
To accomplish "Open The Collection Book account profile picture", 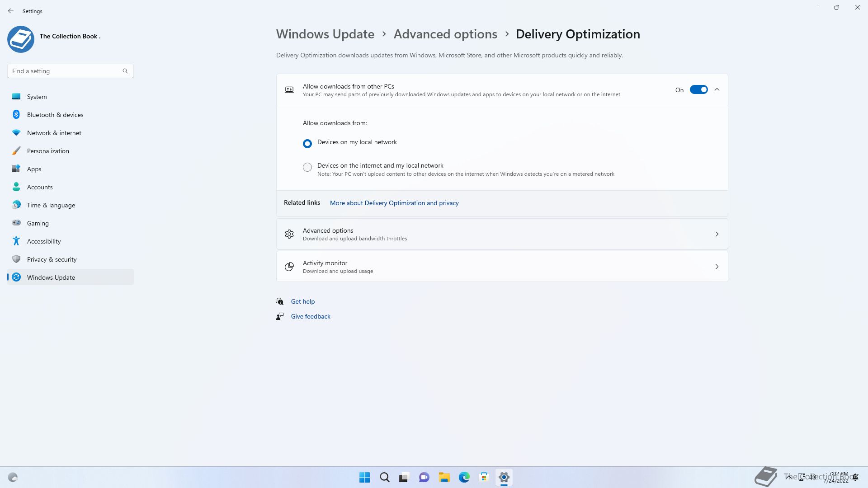I will [x=21, y=39].
